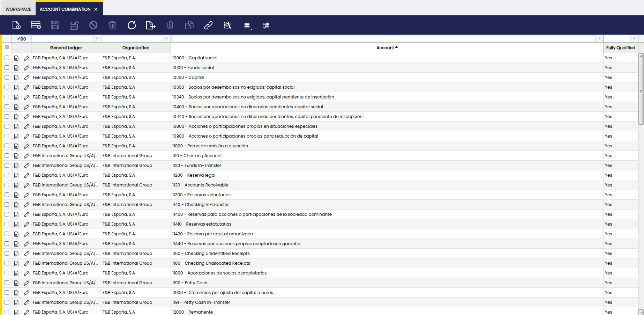Click the delete trash can icon
Viewport: 644px width, 315px height.
click(x=112, y=25)
